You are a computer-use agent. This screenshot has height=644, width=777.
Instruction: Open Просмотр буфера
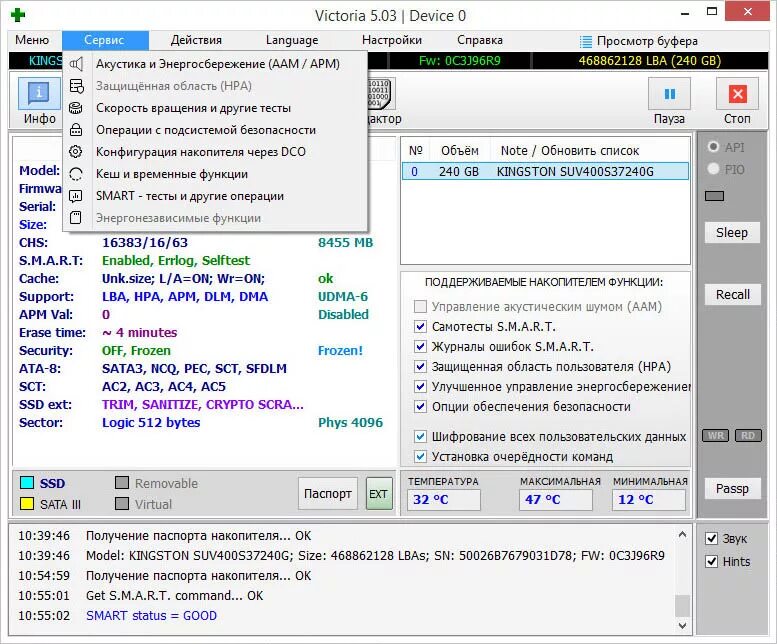point(639,41)
